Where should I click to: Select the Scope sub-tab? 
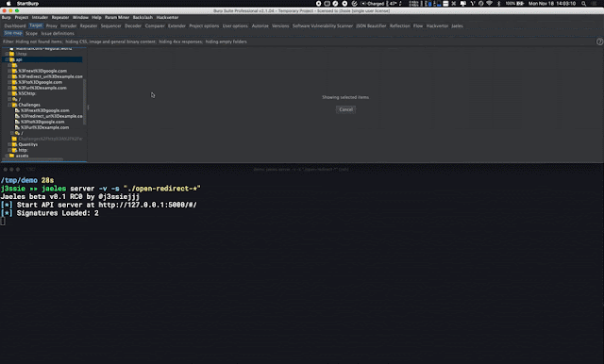click(x=31, y=33)
